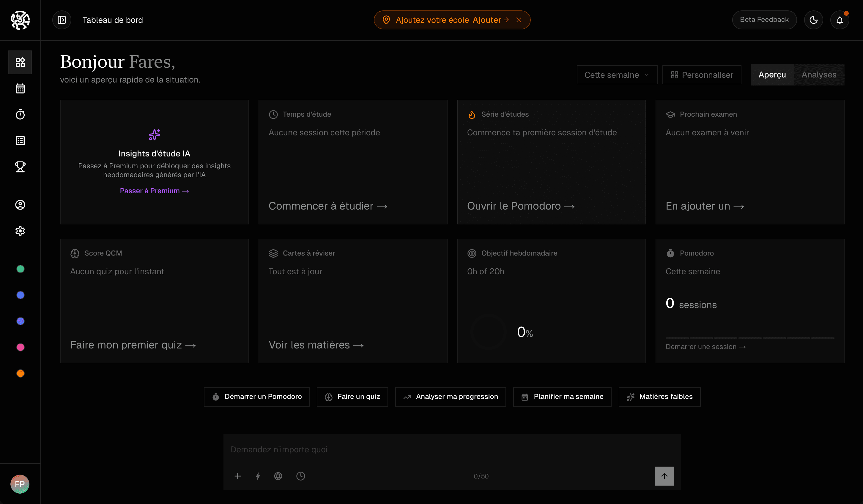The height and width of the screenshot is (504, 863).
Task: Open the settings gear in sidebar
Action: tap(20, 231)
